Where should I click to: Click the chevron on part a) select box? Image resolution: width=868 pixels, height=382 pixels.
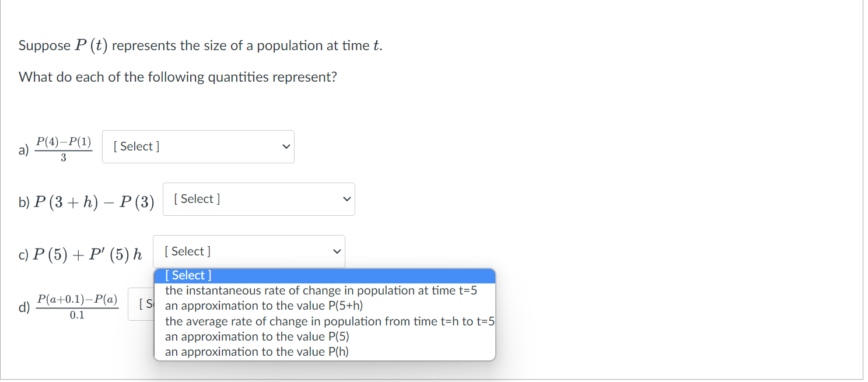285,146
